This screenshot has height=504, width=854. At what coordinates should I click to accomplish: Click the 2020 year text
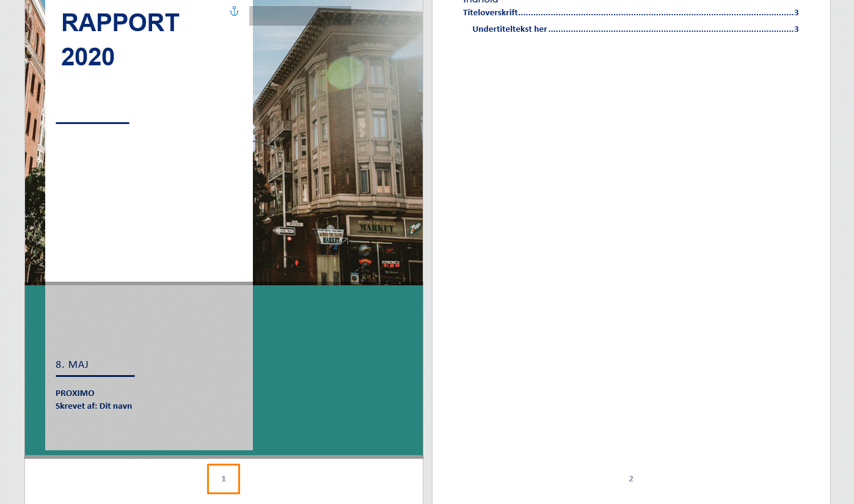click(88, 57)
